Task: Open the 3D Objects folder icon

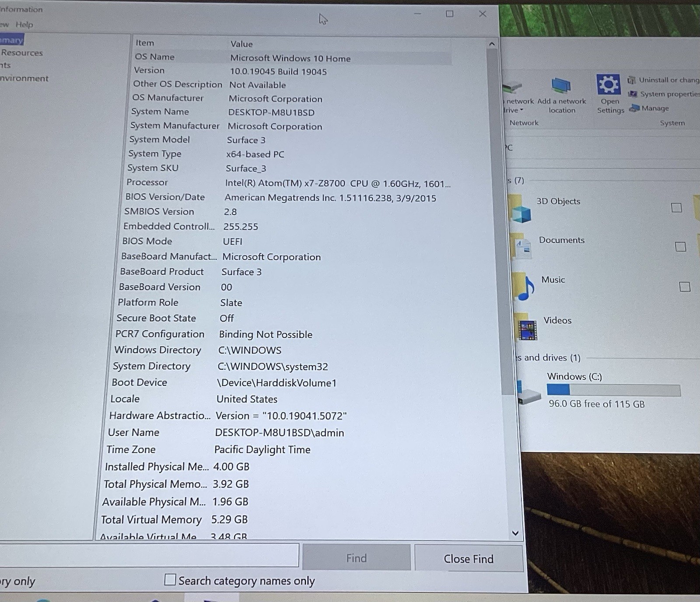Action: pos(520,209)
